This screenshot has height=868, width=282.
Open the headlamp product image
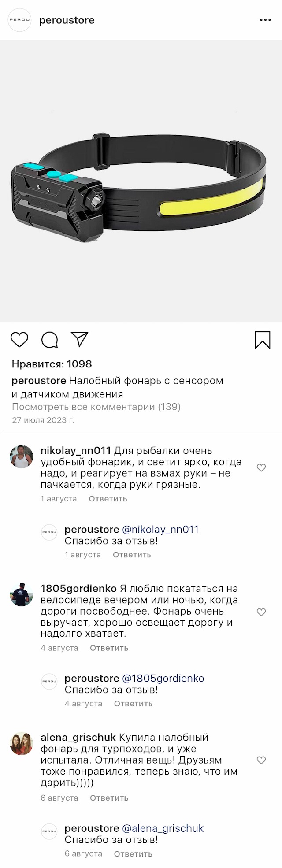tap(141, 181)
